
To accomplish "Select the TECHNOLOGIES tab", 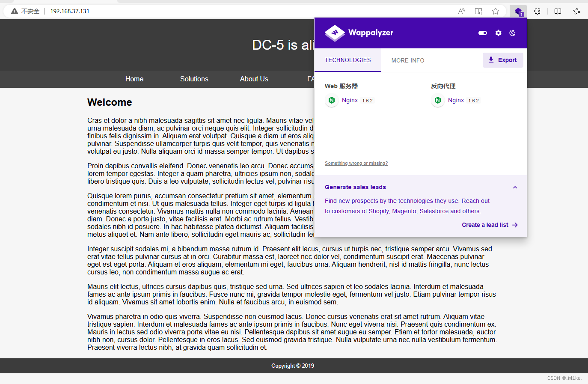I will [348, 60].
